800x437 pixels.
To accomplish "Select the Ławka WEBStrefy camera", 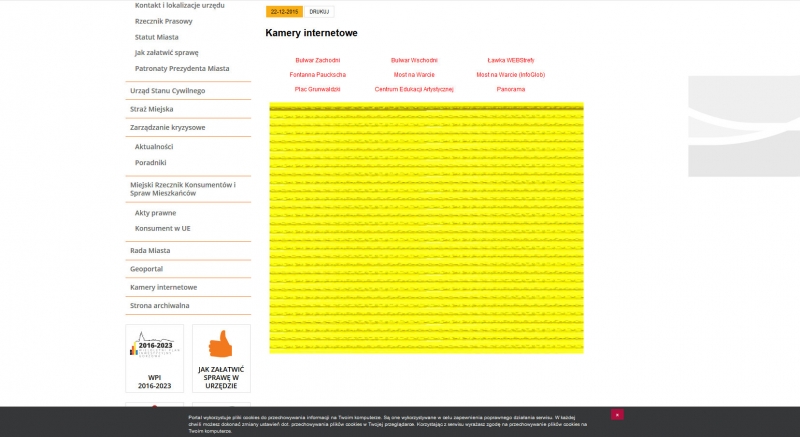I will pos(510,60).
